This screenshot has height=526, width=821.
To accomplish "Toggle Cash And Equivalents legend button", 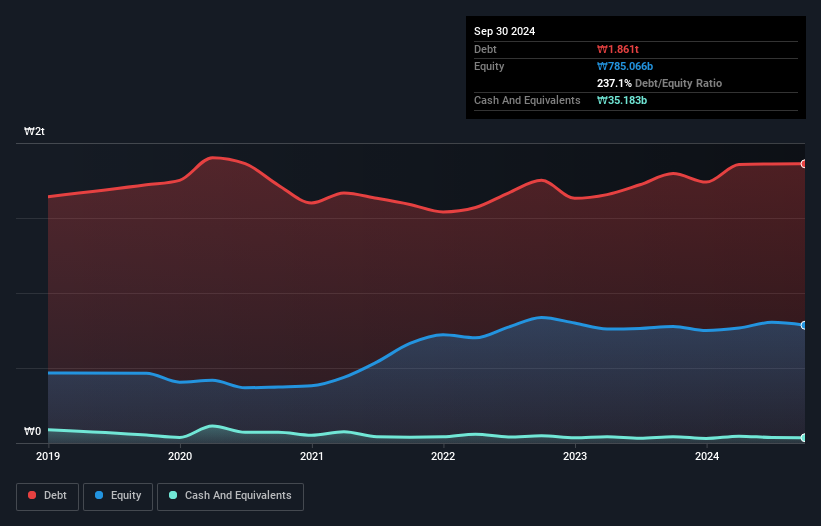I will [x=230, y=496].
